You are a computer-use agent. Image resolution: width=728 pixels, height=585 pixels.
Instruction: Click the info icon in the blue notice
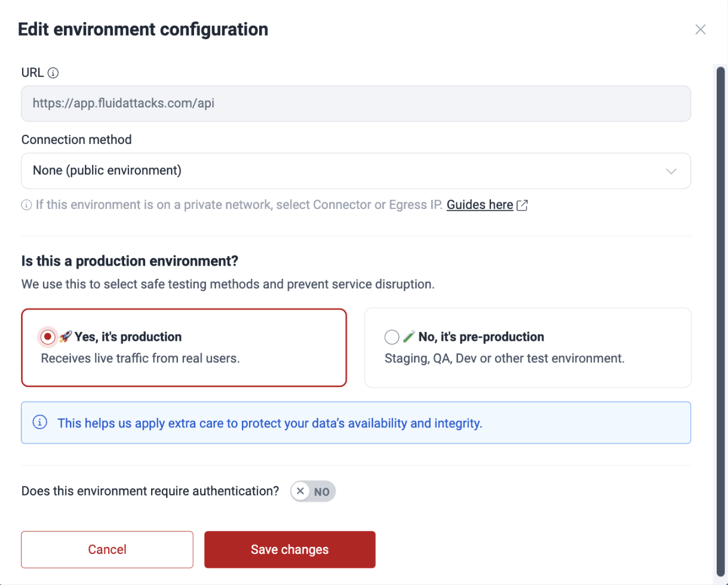coord(40,423)
